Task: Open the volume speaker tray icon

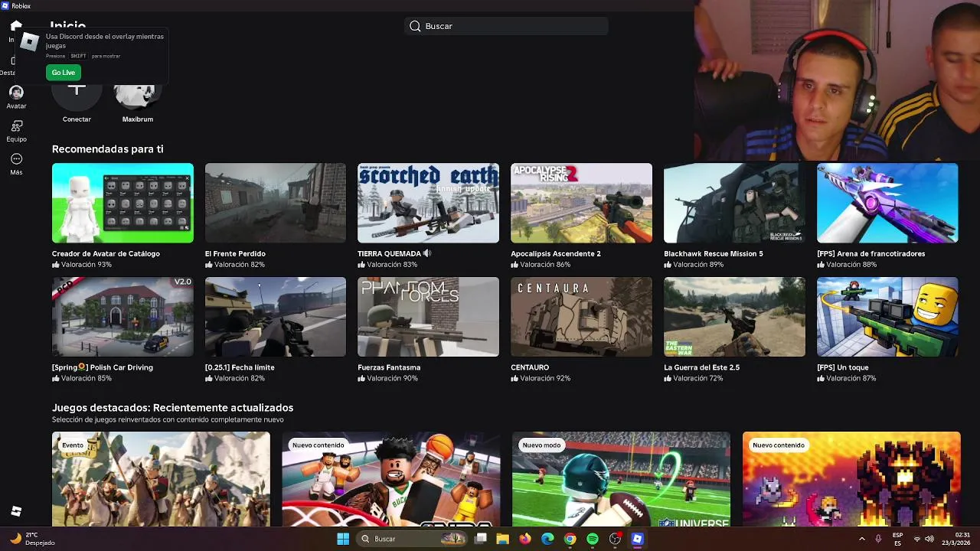Action: [x=929, y=539]
